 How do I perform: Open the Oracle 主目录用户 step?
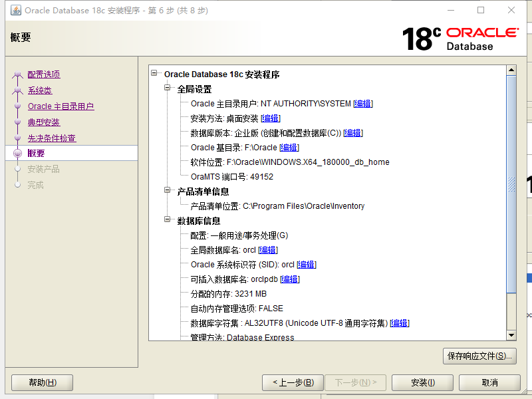coord(61,106)
